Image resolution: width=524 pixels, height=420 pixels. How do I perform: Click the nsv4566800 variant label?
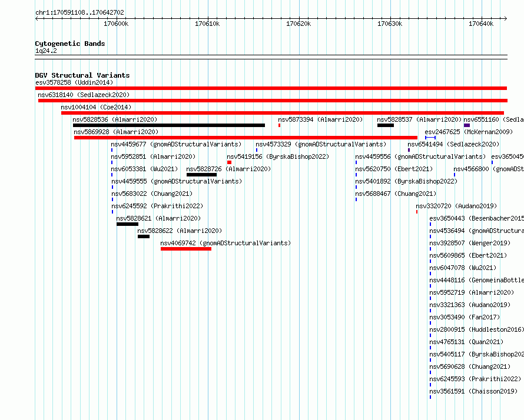489,169
